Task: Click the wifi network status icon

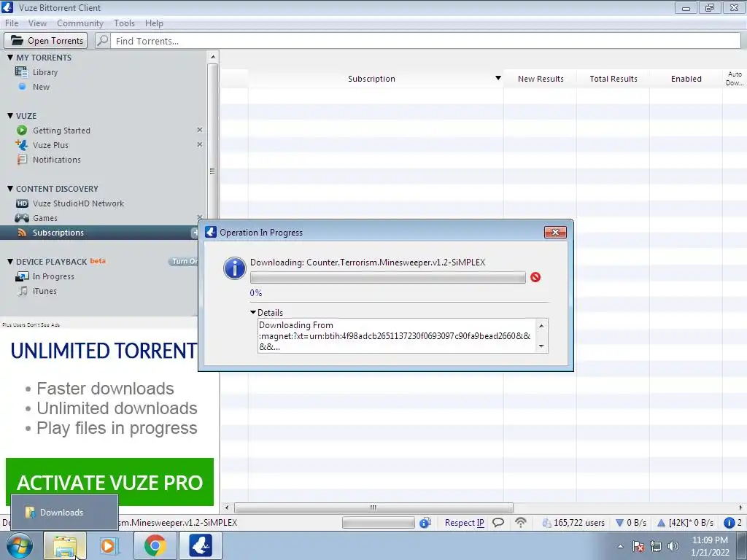Action: click(x=521, y=523)
